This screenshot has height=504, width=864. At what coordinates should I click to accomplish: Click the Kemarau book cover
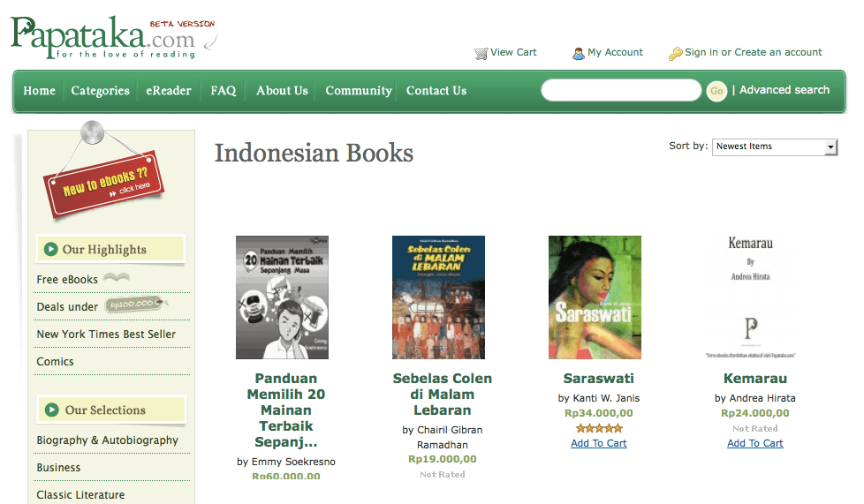pos(751,297)
